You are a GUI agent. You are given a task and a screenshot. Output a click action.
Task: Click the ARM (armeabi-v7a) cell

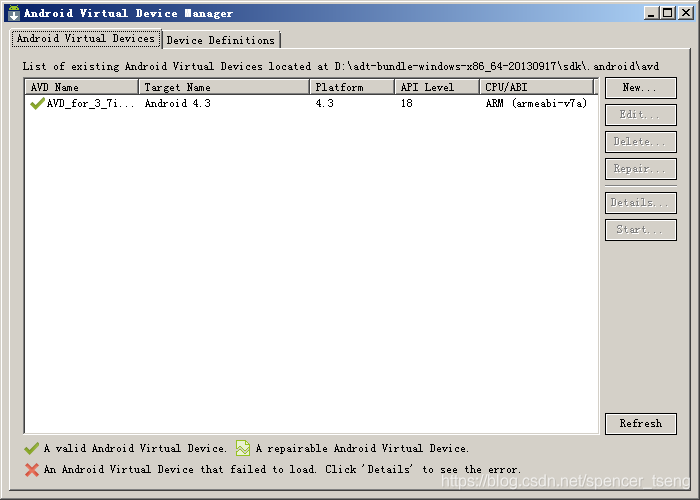pyautogui.click(x=536, y=104)
